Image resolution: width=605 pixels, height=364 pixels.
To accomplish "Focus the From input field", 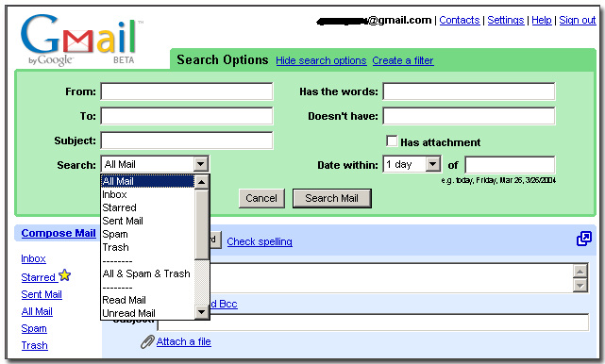I will (x=187, y=91).
